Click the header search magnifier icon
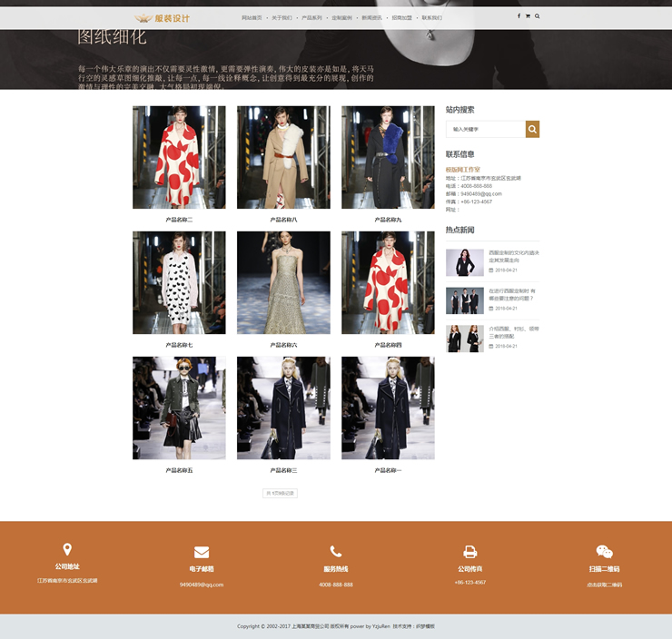This screenshot has height=639, width=672. 537,16
